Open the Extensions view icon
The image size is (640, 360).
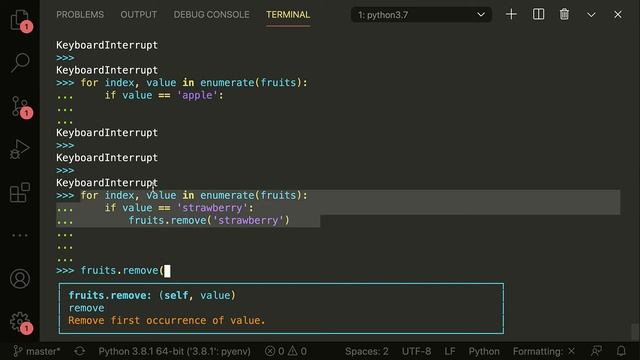[x=20, y=193]
